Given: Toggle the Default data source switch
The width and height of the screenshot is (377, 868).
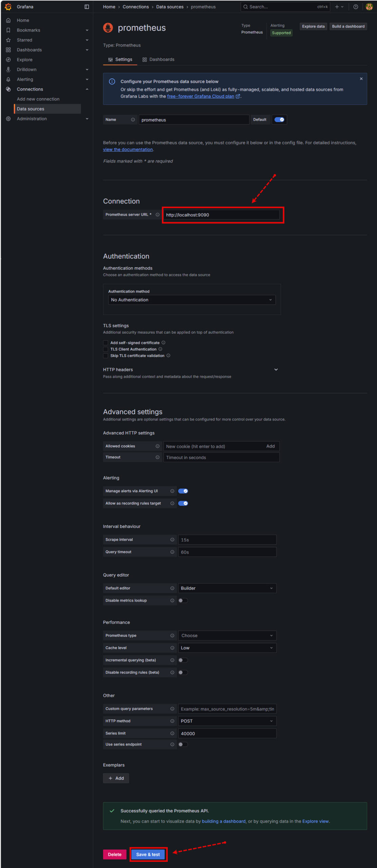Looking at the screenshot, I should point(279,120).
